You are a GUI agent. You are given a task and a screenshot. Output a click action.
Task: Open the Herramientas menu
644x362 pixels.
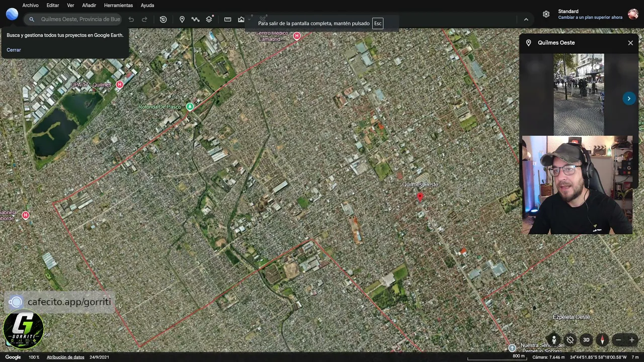coord(118,5)
